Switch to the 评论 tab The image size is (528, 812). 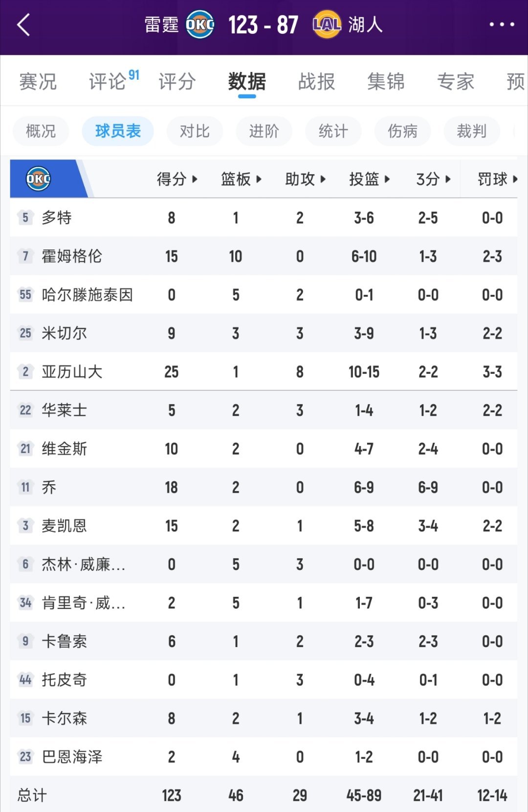point(108,81)
